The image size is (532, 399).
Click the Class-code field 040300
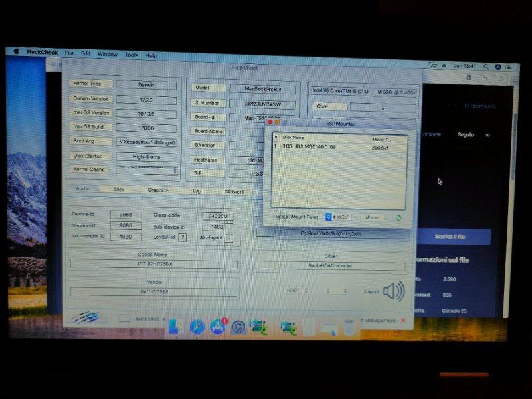click(218, 216)
